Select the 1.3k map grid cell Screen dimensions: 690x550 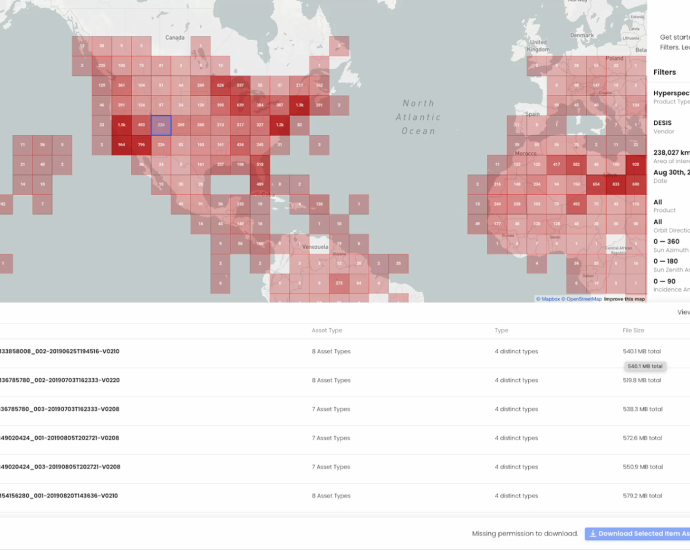pyautogui.click(x=300, y=105)
